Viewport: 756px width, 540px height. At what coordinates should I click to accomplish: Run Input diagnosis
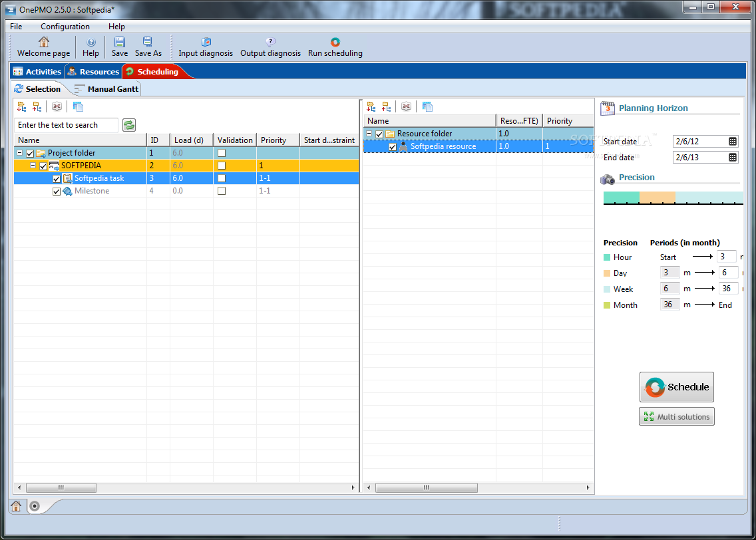pos(206,47)
